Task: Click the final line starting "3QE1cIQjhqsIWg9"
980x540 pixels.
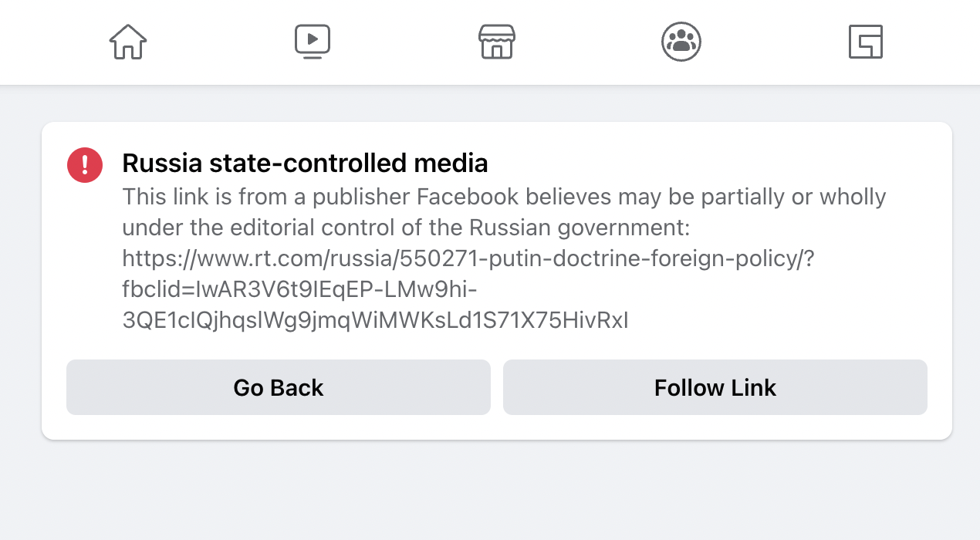Action: click(x=375, y=321)
